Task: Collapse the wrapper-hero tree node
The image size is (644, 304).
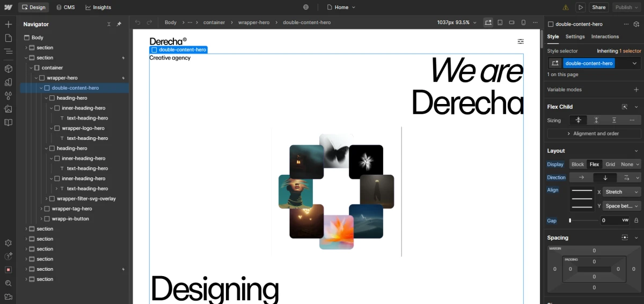Action: (36, 78)
